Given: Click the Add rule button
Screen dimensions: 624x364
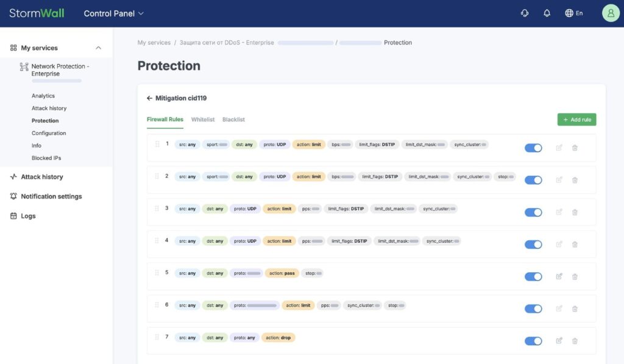Looking at the screenshot, I should [576, 119].
